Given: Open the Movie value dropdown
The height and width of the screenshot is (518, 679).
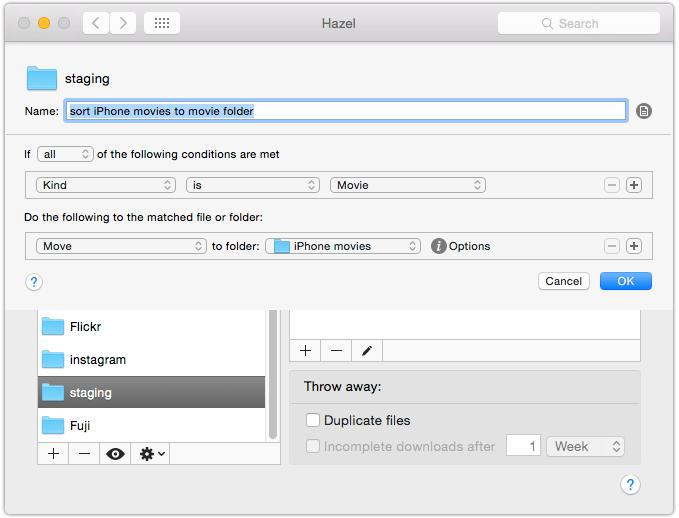Looking at the screenshot, I should coord(407,185).
